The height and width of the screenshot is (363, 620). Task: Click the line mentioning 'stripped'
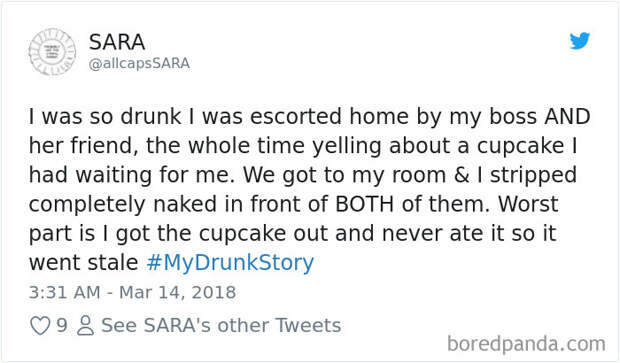[303, 175]
